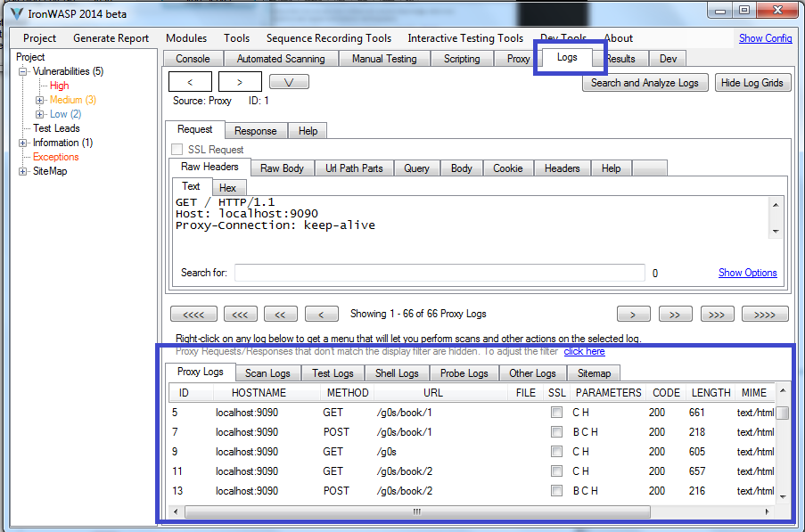Viewport: 805px width, 532px height.
Task: Click the IronWASP logo in title bar
Action: (16, 14)
